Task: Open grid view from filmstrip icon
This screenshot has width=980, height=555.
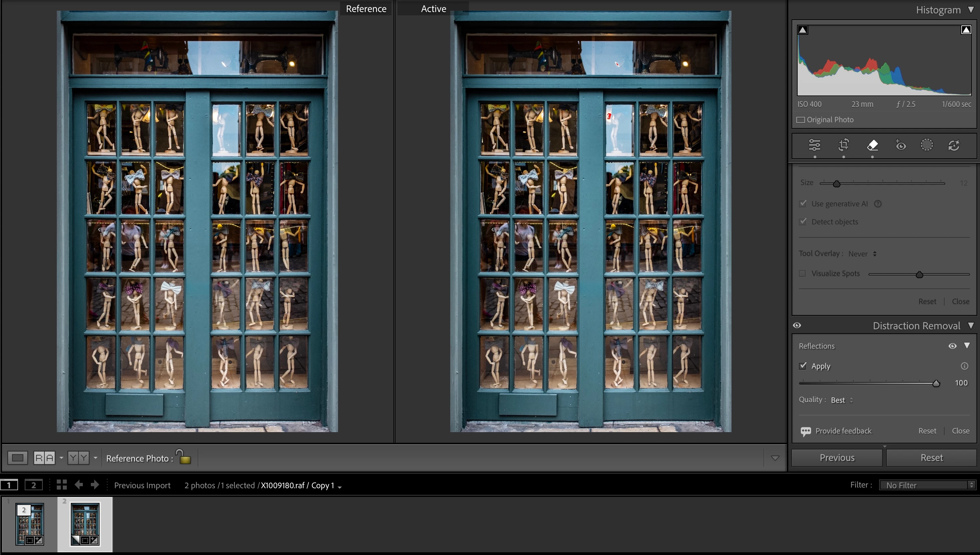Action: coord(62,485)
